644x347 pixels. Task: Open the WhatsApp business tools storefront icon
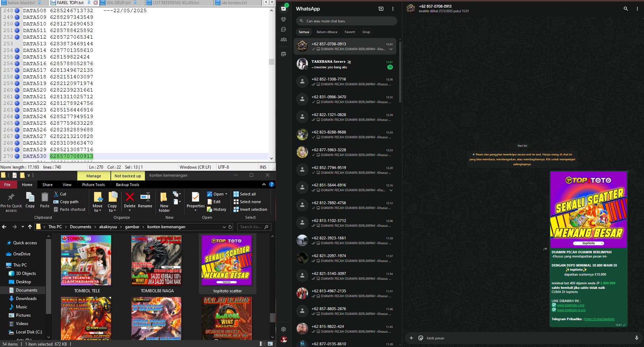[284, 54]
